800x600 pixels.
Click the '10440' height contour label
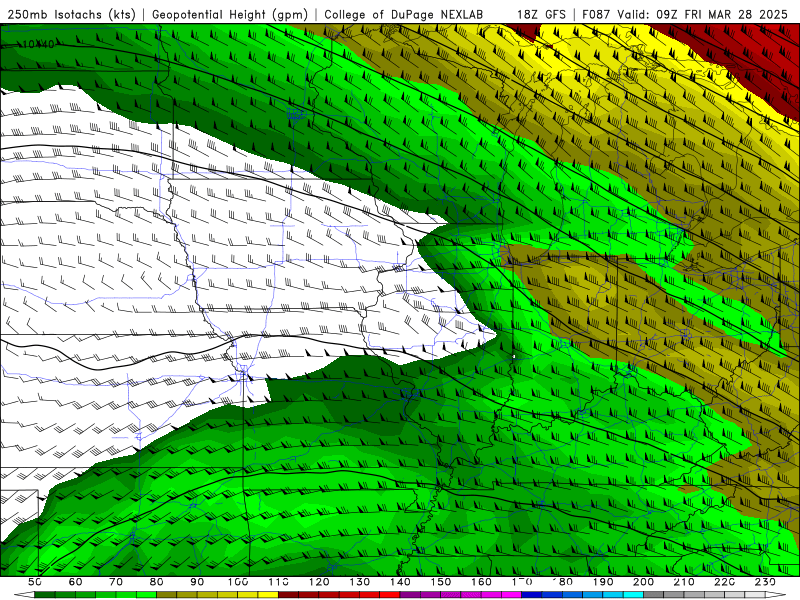point(39,45)
